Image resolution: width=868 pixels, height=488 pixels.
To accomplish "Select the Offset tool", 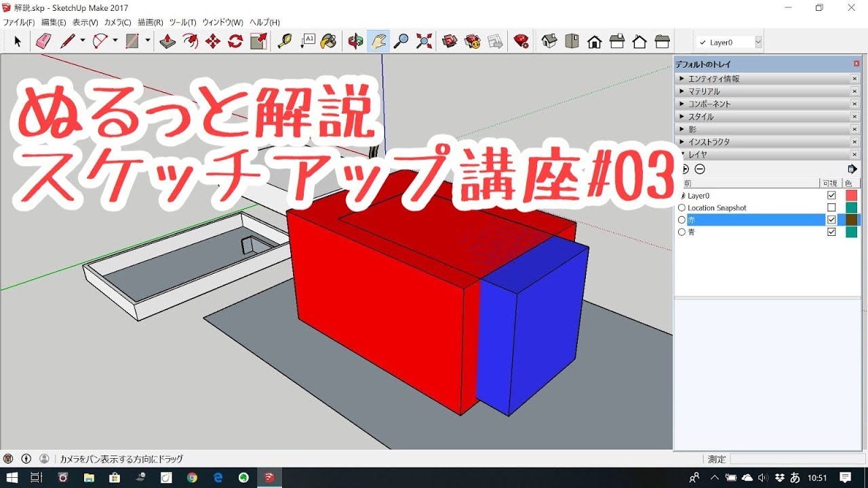I will [191, 42].
